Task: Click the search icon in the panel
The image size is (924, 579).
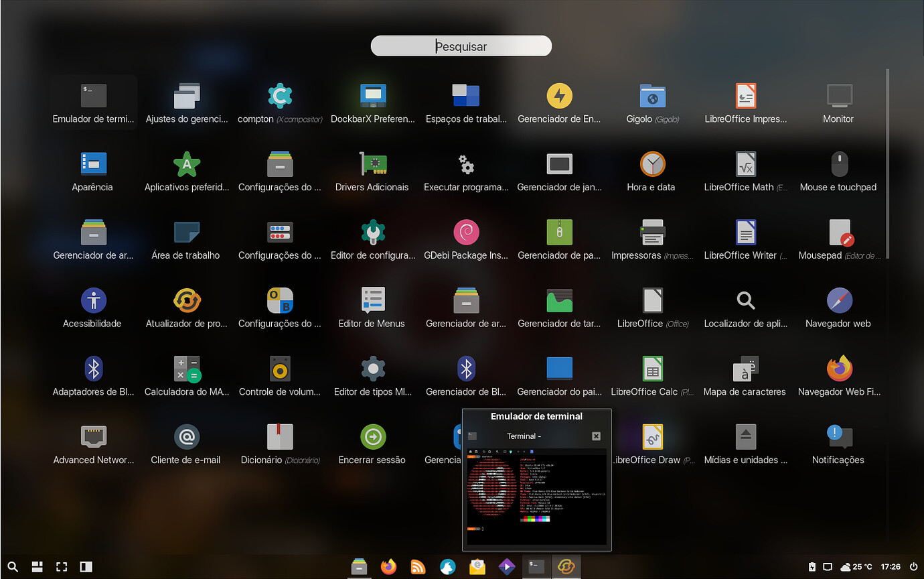Action: tap(13, 567)
